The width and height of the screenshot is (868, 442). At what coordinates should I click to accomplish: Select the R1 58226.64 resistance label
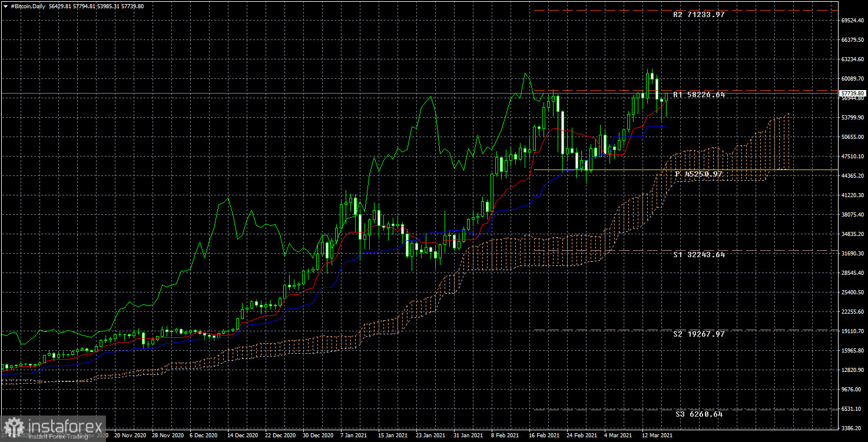(699, 95)
